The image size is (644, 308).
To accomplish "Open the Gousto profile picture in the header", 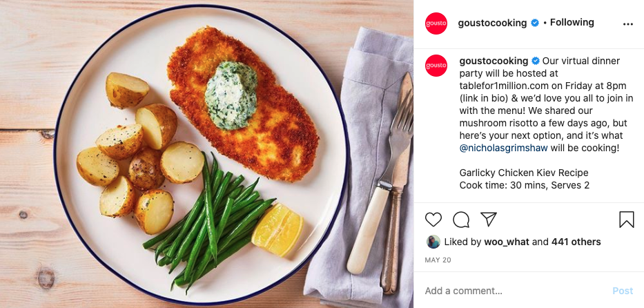I will pyautogui.click(x=436, y=23).
